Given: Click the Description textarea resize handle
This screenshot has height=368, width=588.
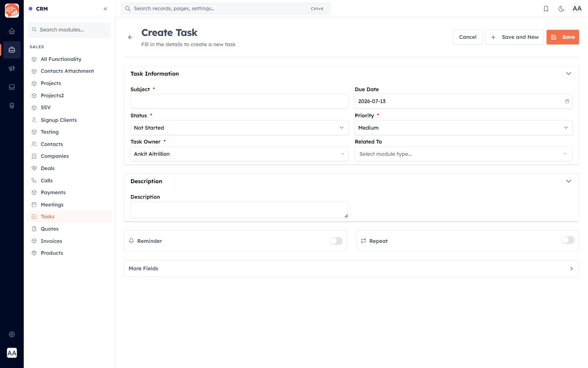Looking at the screenshot, I should tap(346, 216).
